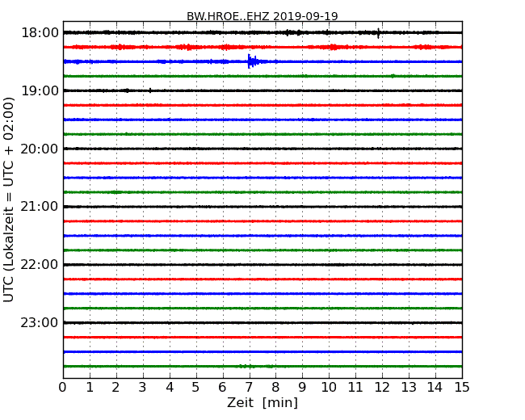525x420 pixels.
Task: Click the x-axis tick label 15
Action: [462, 387]
